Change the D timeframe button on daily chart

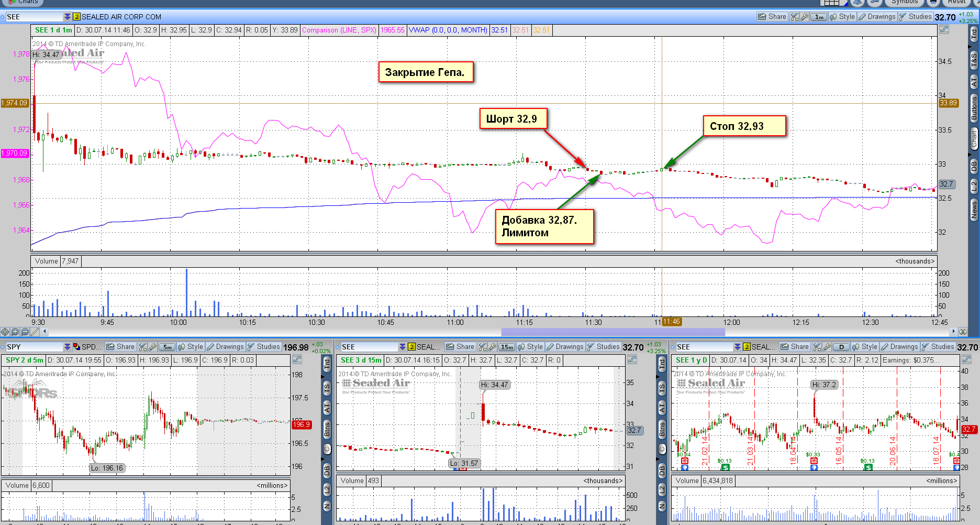(x=841, y=347)
